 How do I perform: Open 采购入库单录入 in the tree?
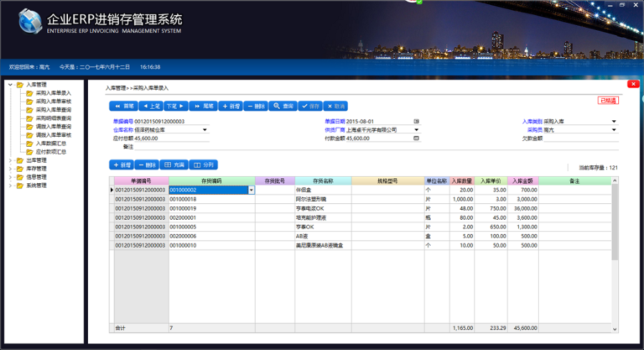click(x=54, y=93)
